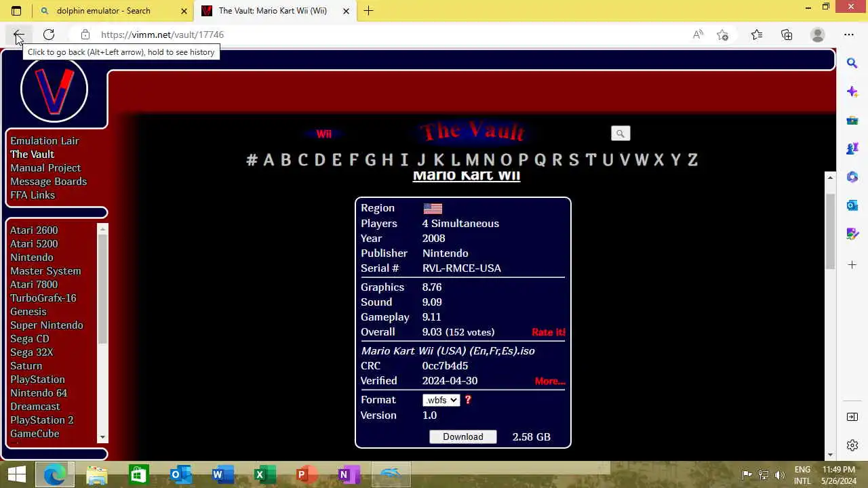Open sidebar settings gear
Image resolution: width=868 pixels, height=488 pixels.
point(852,445)
